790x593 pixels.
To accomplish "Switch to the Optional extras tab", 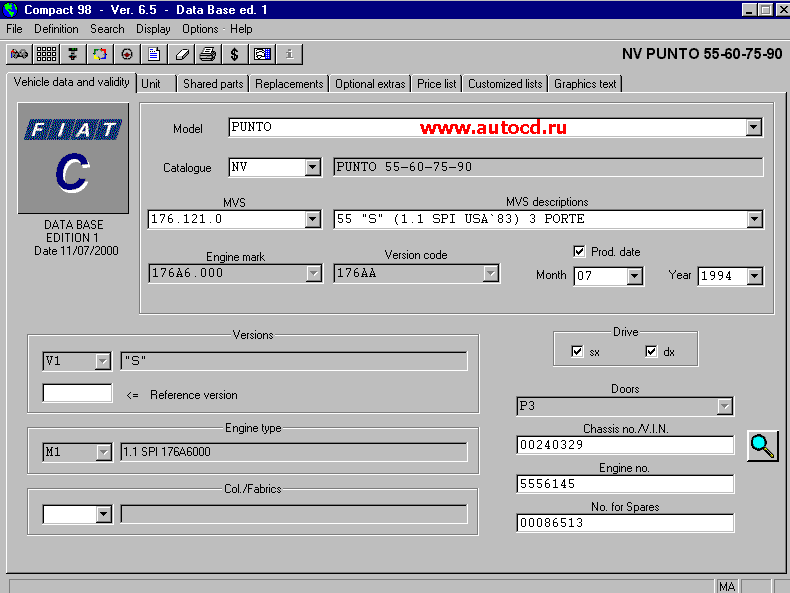I will [370, 84].
